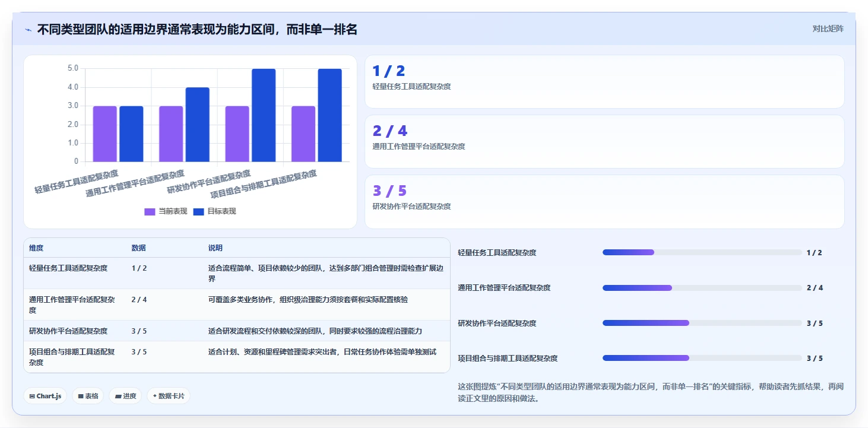Click the 研发协作平台适配复杂度 progress bar
868x428 pixels.
click(x=702, y=323)
